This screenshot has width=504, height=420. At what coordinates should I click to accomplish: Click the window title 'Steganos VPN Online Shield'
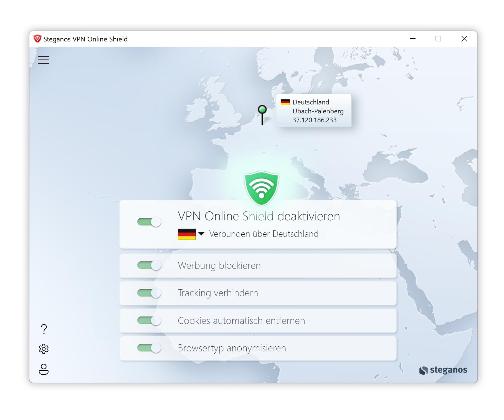pyautogui.click(x=85, y=39)
